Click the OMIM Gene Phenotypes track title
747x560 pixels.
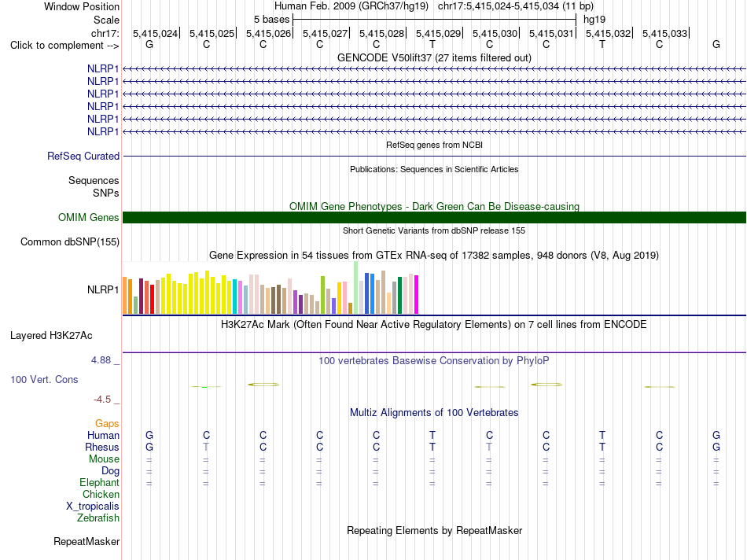(434, 206)
